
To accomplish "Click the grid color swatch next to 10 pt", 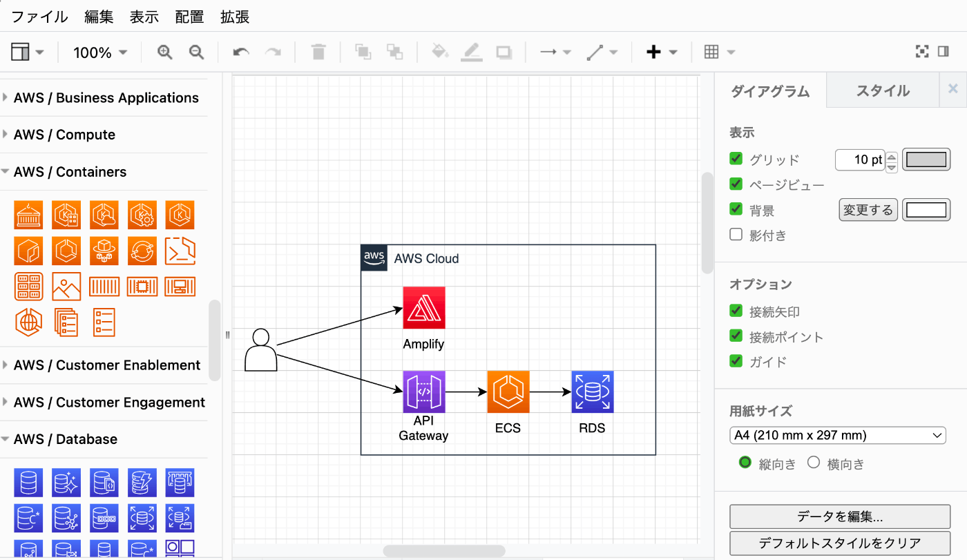I will (926, 159).
